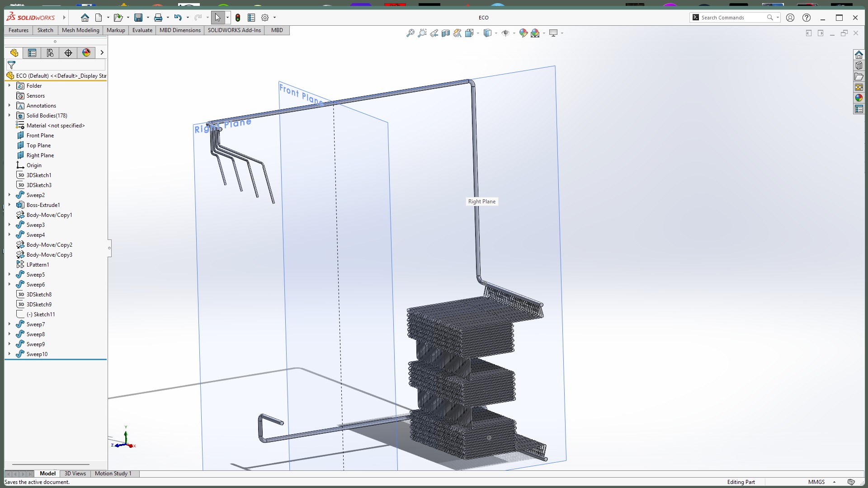868x488 pixels.
Task: Toggle Hide/Show Items eye icon
Action: tap(505, 33)
